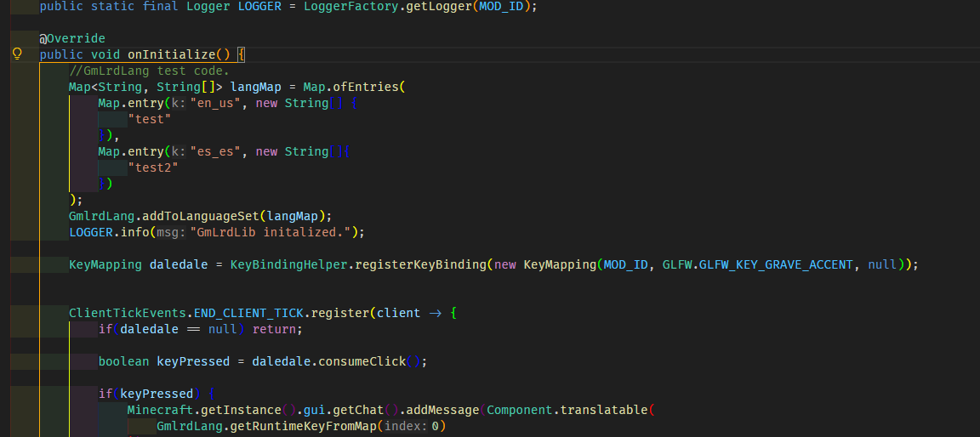
Task: Click the lightbulb quick-fix icon in gutter
Action: (16, 54)
